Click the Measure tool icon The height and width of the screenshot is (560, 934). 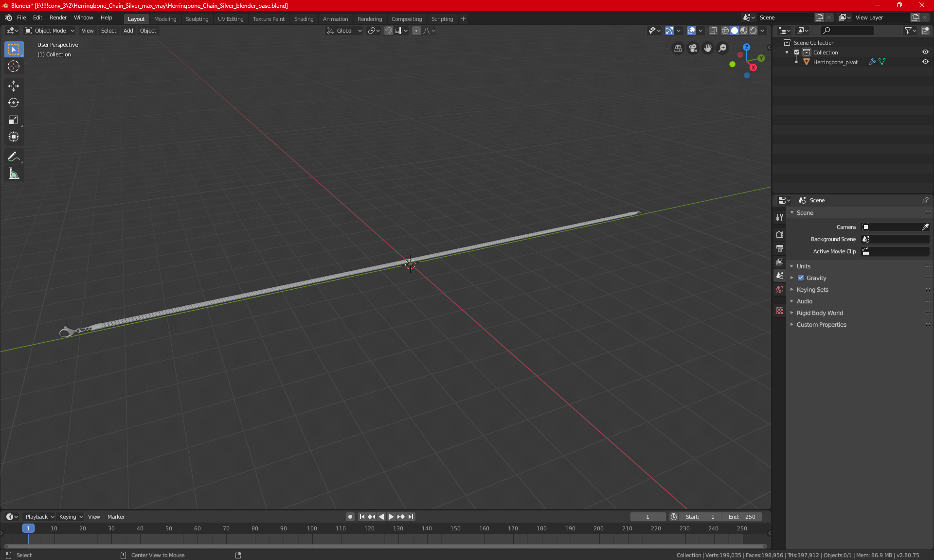pyautogui.click(x=13, y=174)
